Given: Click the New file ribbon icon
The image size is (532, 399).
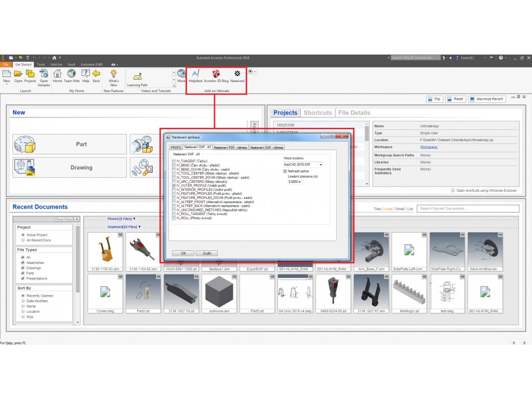Looking at the screenshot, I should pyautogui.click(x=6, y=73).
